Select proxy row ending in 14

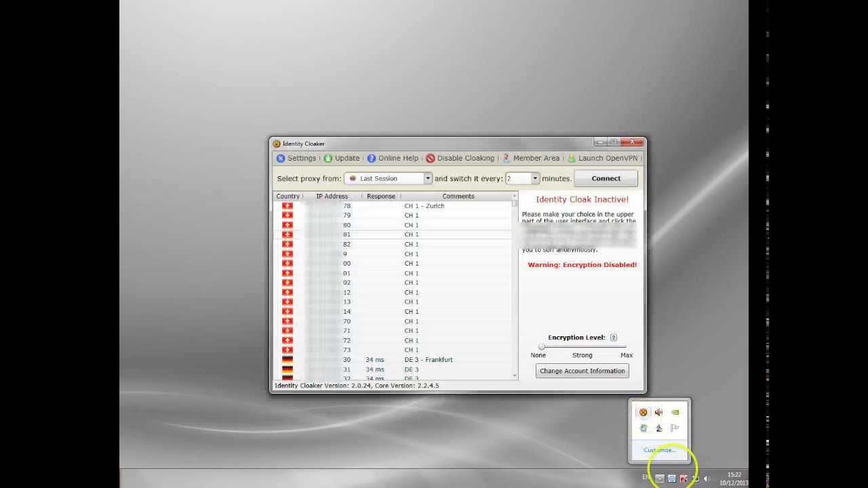pos(393,312)
